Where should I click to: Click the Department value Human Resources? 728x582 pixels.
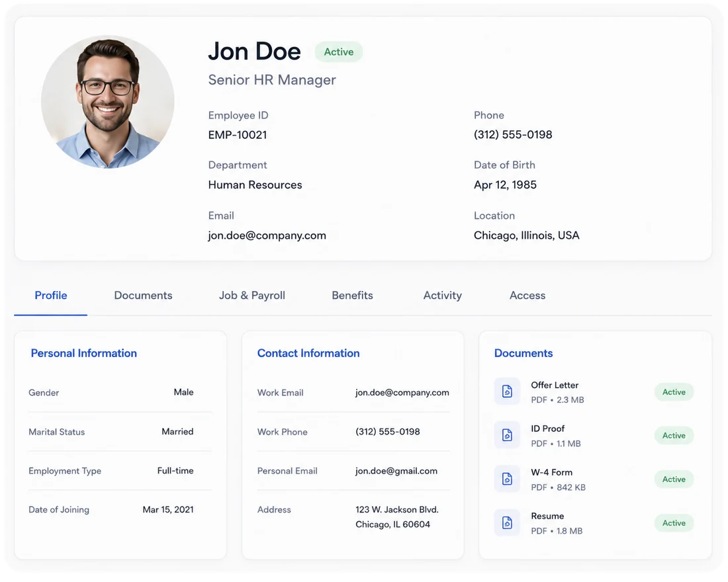[x=255, y=185]
